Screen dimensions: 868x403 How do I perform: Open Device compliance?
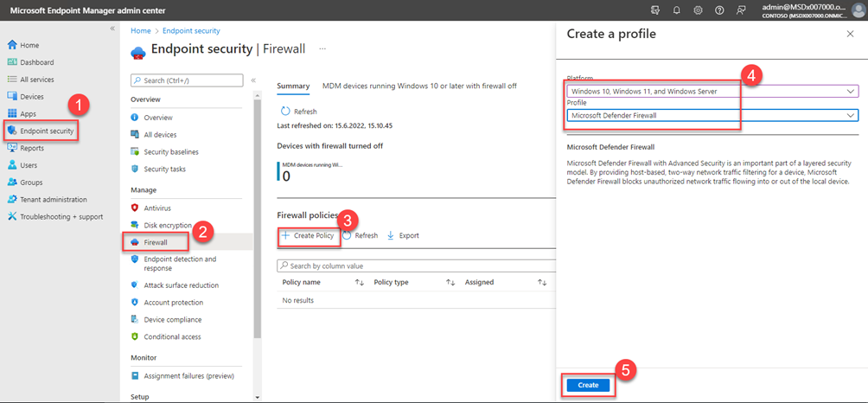pyautogui.click(x=173, y=320)
